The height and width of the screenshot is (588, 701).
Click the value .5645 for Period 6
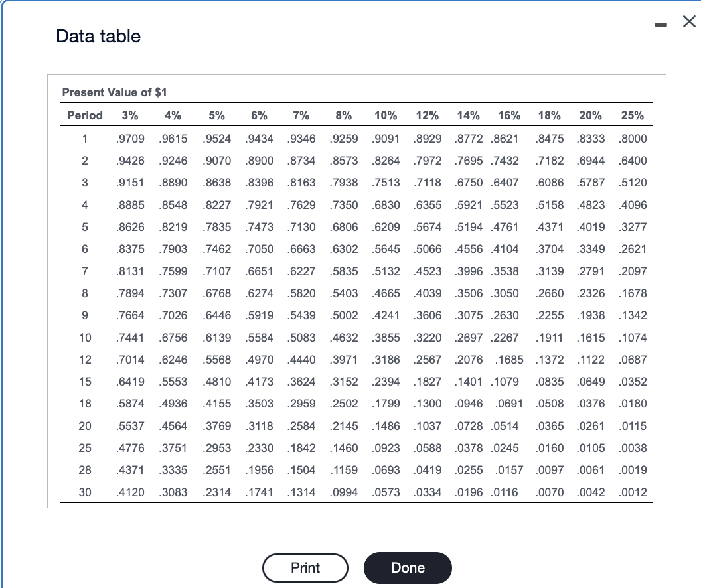[386, 249]
